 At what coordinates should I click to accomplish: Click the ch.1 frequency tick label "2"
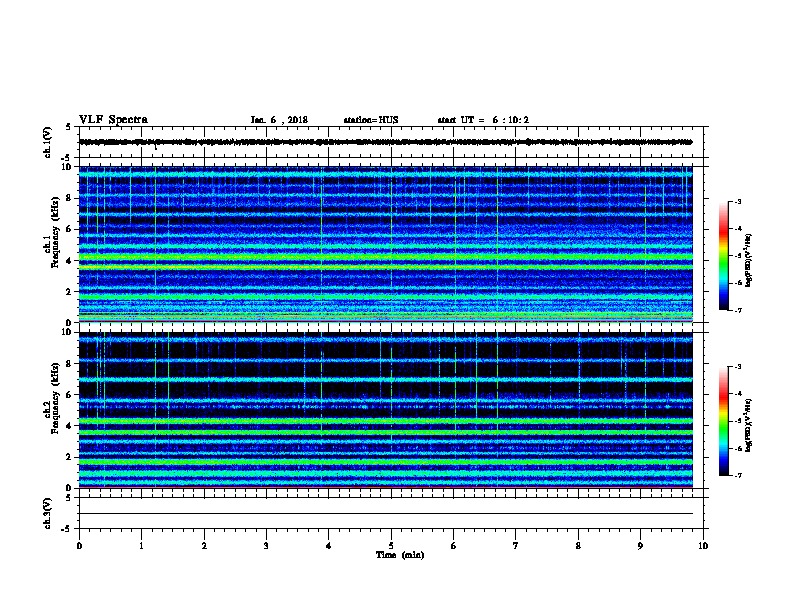pyautogui.click(x=70, y=291)
